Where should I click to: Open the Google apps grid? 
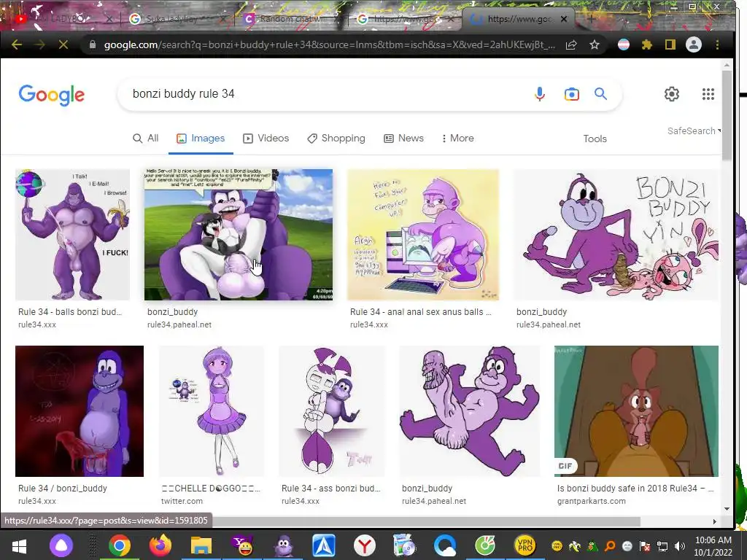[x=708, y=94]
